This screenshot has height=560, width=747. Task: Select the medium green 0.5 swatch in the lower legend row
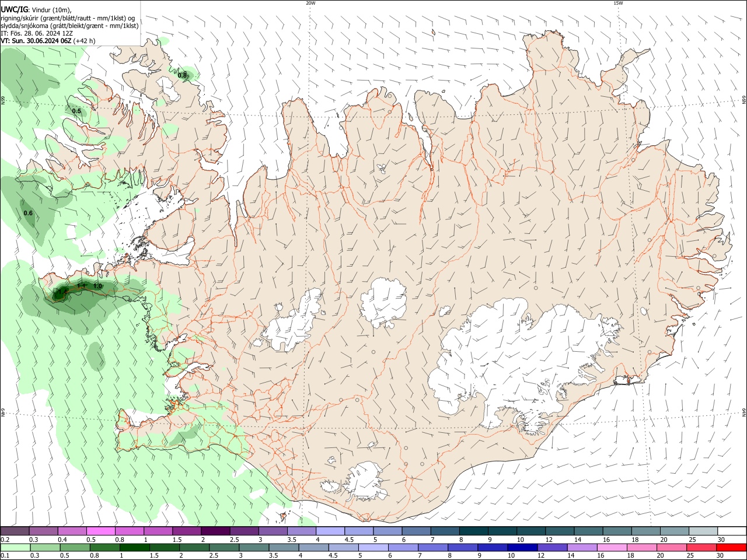tap(75, 547)
